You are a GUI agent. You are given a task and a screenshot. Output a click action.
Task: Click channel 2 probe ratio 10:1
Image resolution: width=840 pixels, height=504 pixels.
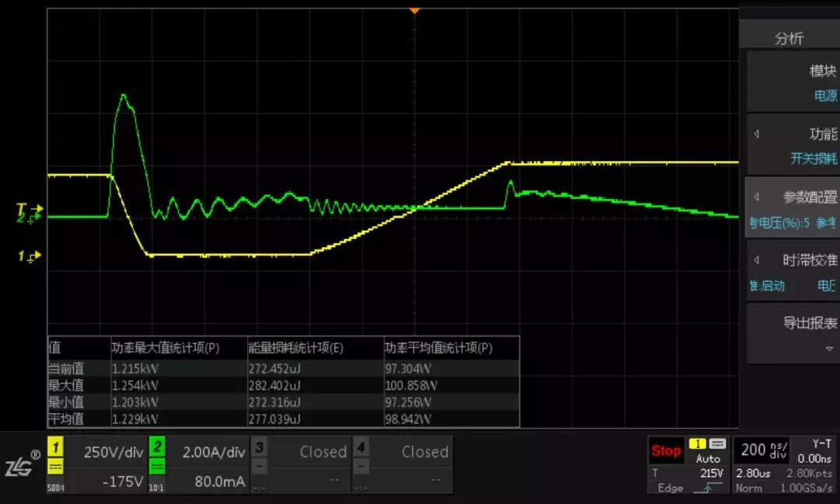[156, 488]
